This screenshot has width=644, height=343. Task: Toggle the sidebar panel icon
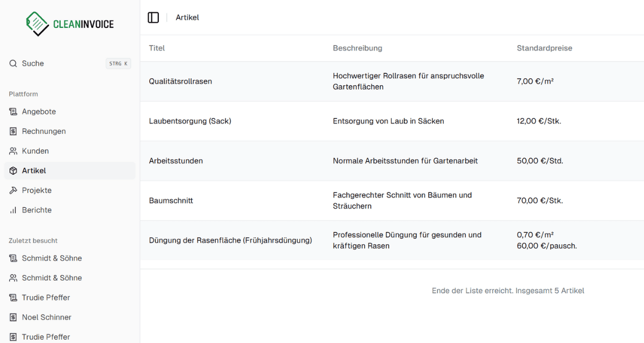(153, 18)
